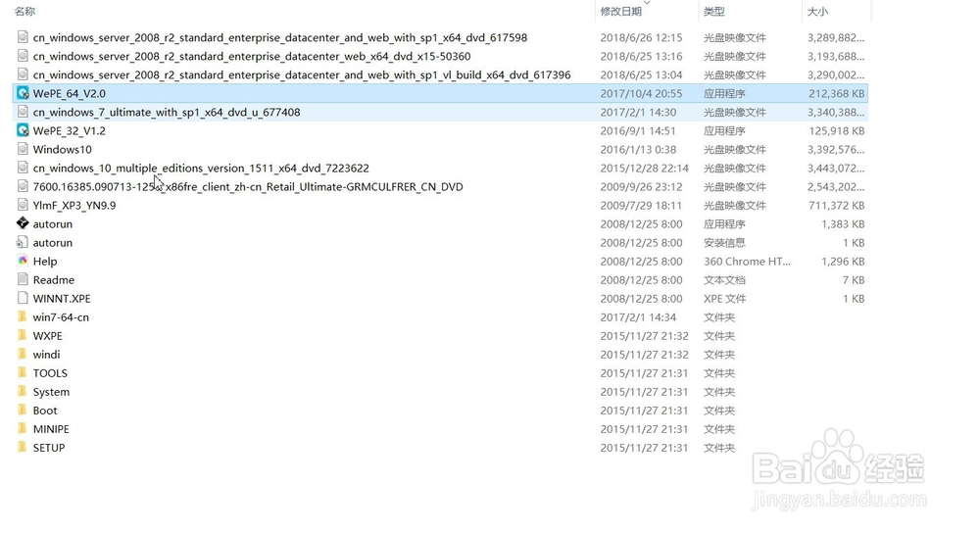Click the disc icon of file ending dvd_617598

(x=23, y=37)
